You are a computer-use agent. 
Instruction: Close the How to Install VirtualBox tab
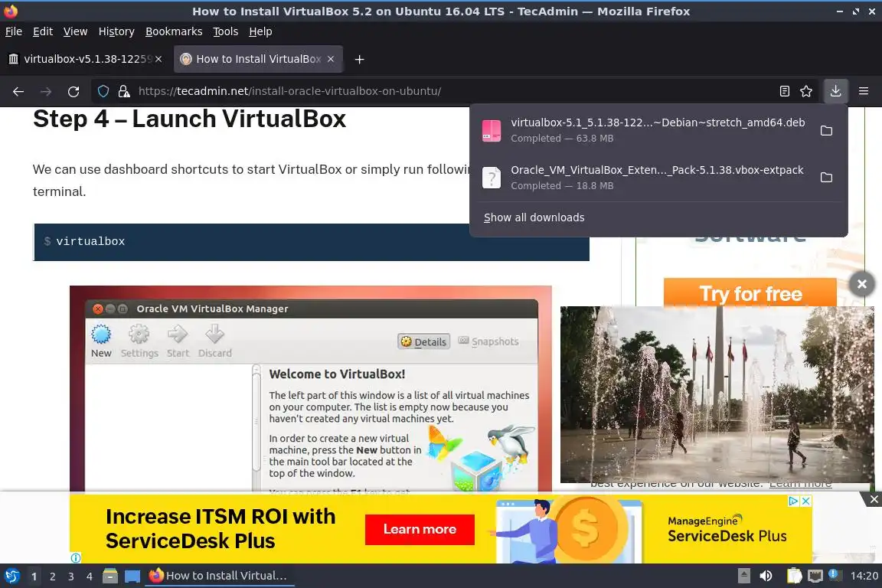tap(331, 59)
